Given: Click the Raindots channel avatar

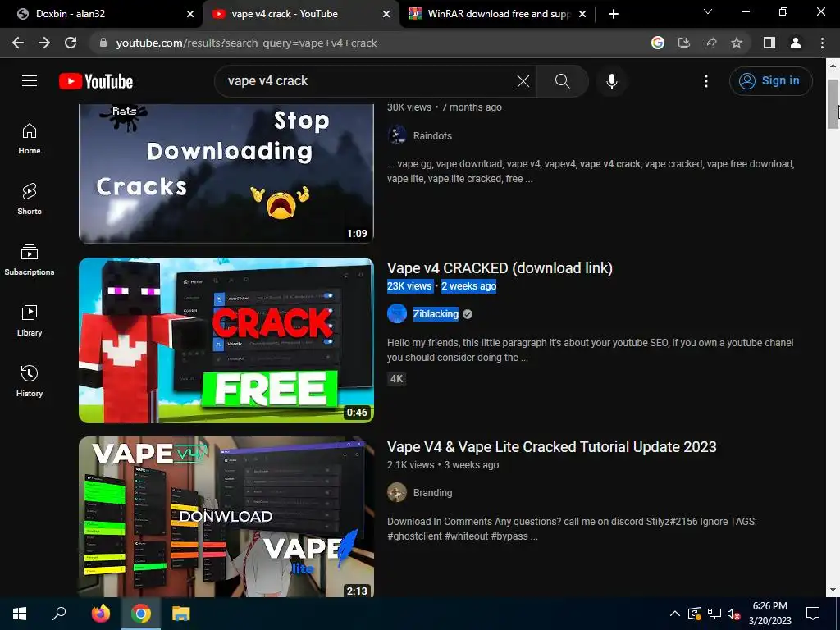Looking at the screenshot, I should click(x=397, y=135).
